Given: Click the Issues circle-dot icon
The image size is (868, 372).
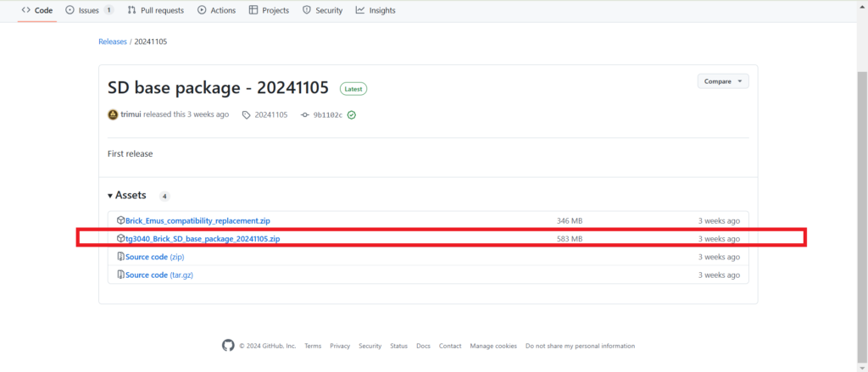Looking at the screenshot, I should click(70, 10).
